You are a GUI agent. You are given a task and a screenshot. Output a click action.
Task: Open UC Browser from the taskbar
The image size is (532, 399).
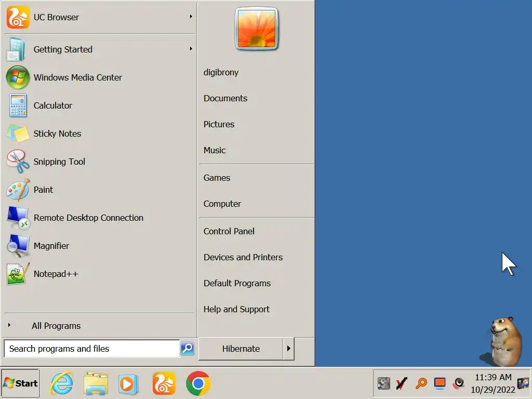tap(164, 383)
